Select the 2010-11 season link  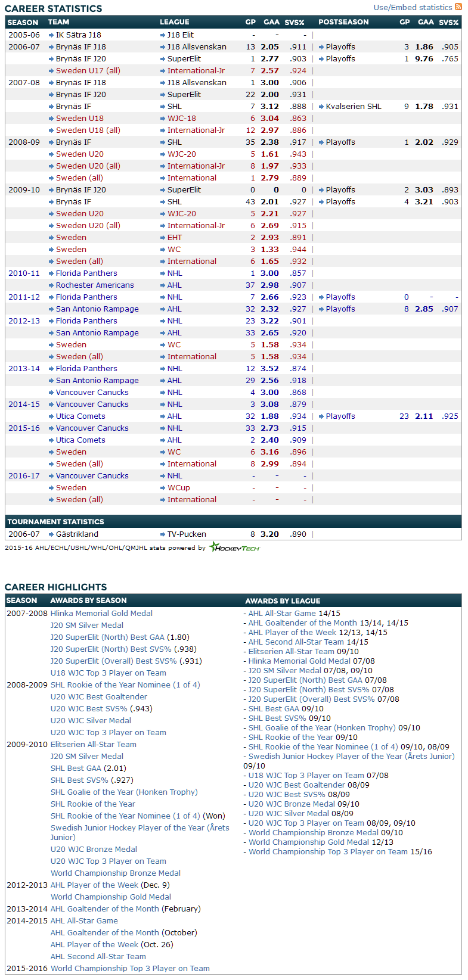(x=24, y=273)
